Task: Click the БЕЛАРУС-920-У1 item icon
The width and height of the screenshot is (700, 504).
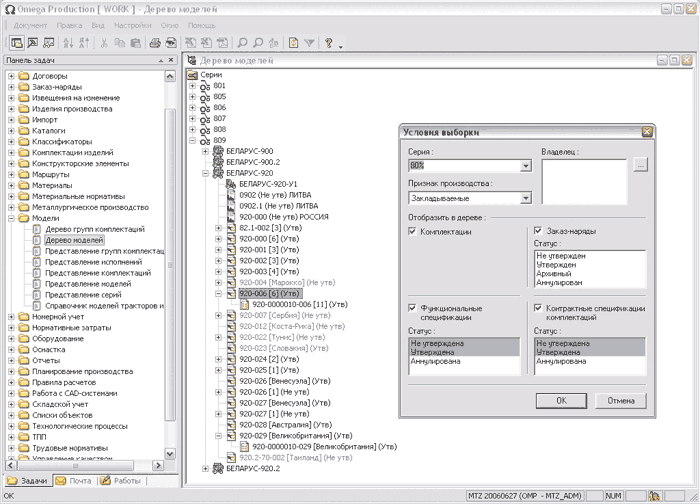Action: (231, 184)
